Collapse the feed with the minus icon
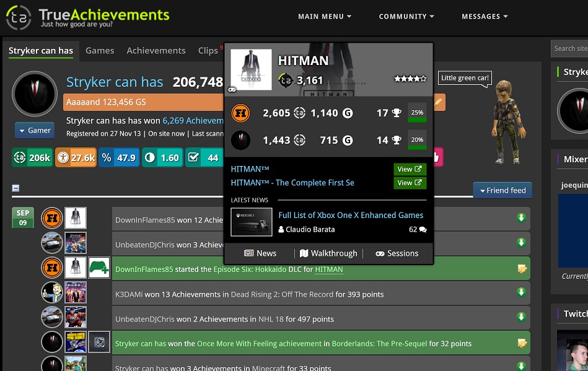 [15, 188]
